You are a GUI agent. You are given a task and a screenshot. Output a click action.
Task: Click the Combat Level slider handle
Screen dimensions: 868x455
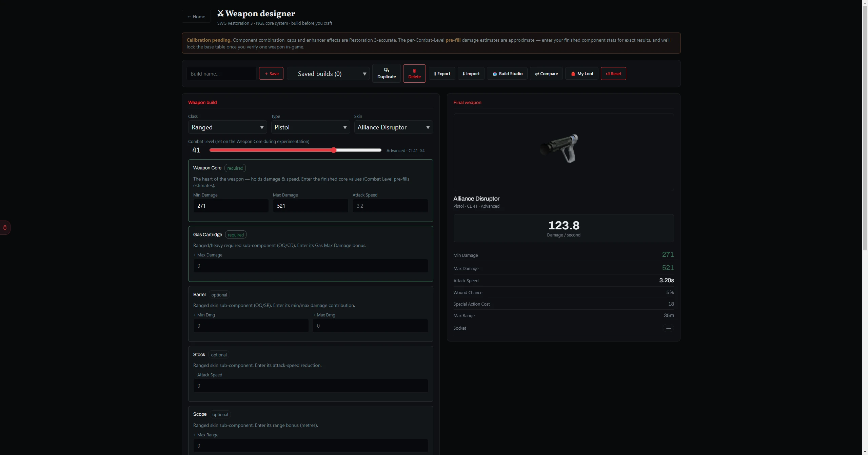pos(334,150)
